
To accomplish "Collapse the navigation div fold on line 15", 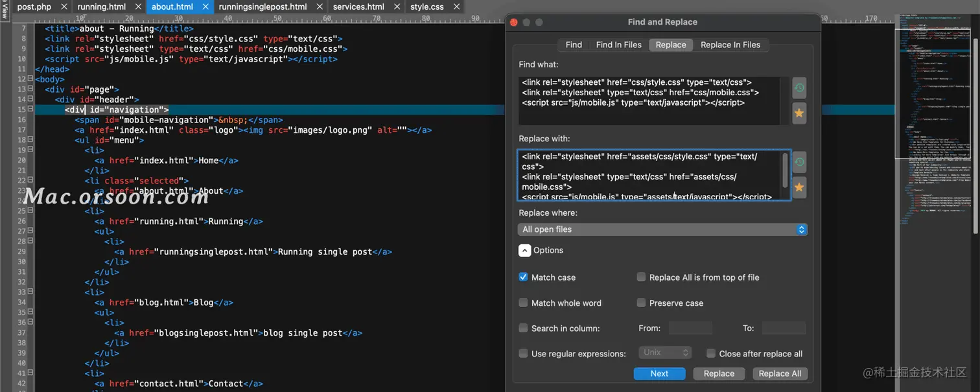I will (x=30, y=110).
